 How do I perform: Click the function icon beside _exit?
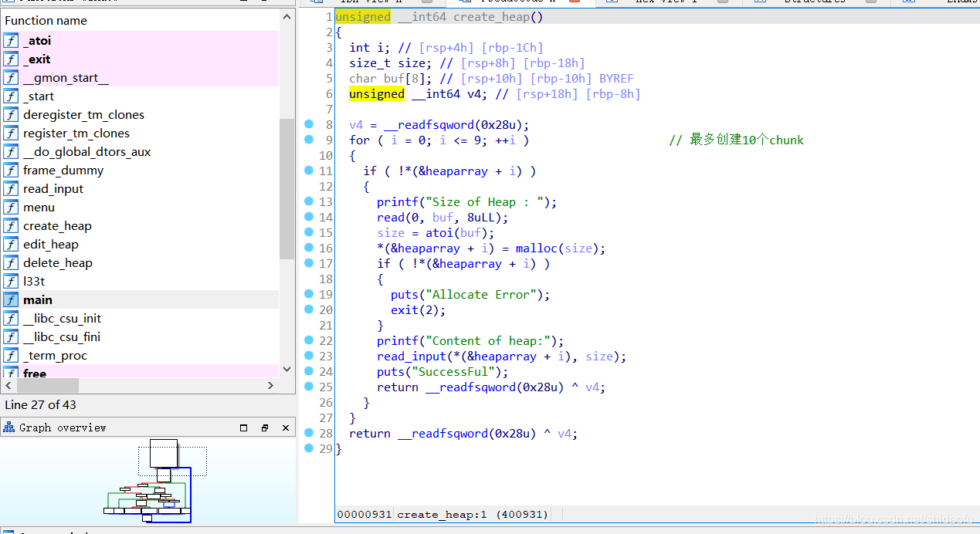point(11,59)
